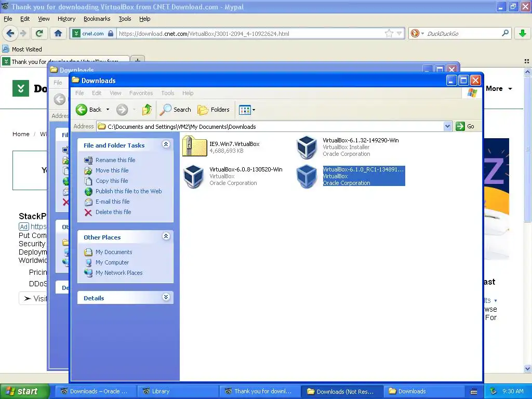Open the Explorer Favorites menu
Screen dimensions: 532x399
tap(141, 93)
